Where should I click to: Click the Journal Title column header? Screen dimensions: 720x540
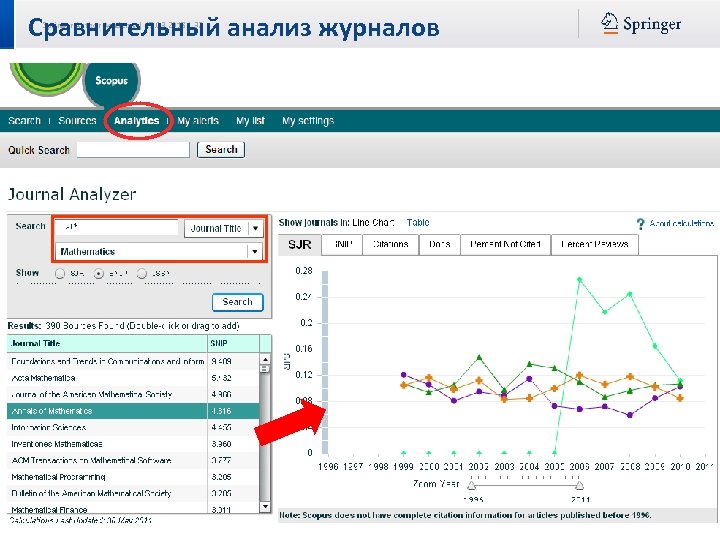coord(107,343)
